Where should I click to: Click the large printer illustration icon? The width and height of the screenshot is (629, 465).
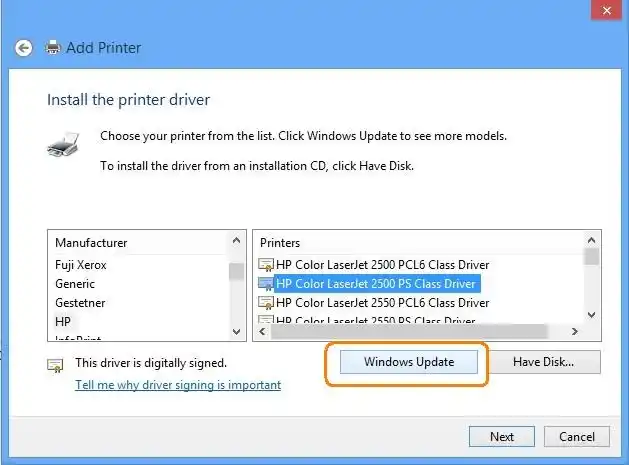pos(65,147)
